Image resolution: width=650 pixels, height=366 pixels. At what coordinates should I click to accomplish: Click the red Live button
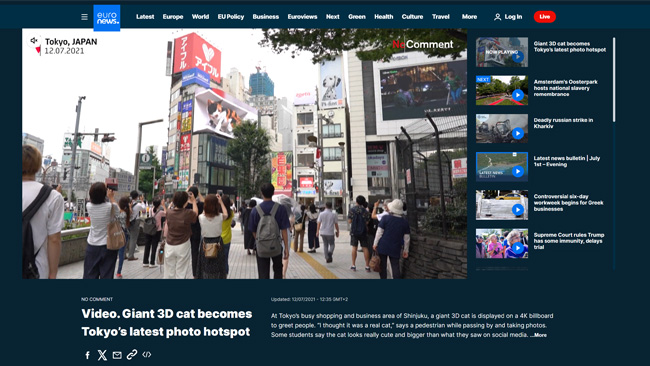click(x=545, y=17)
